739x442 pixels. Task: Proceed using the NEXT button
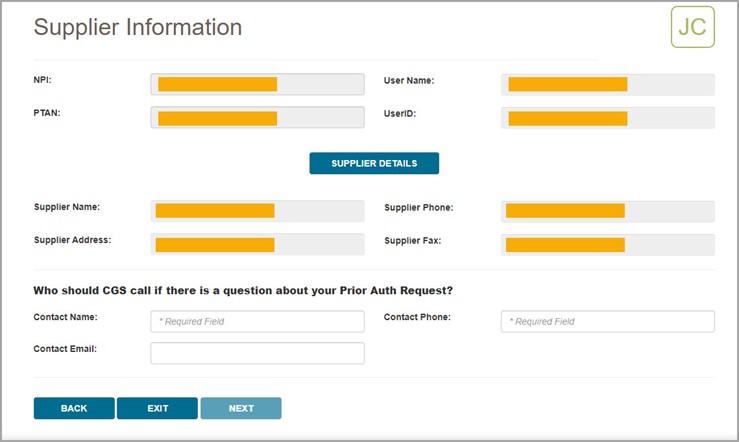[x=241, y=408]
